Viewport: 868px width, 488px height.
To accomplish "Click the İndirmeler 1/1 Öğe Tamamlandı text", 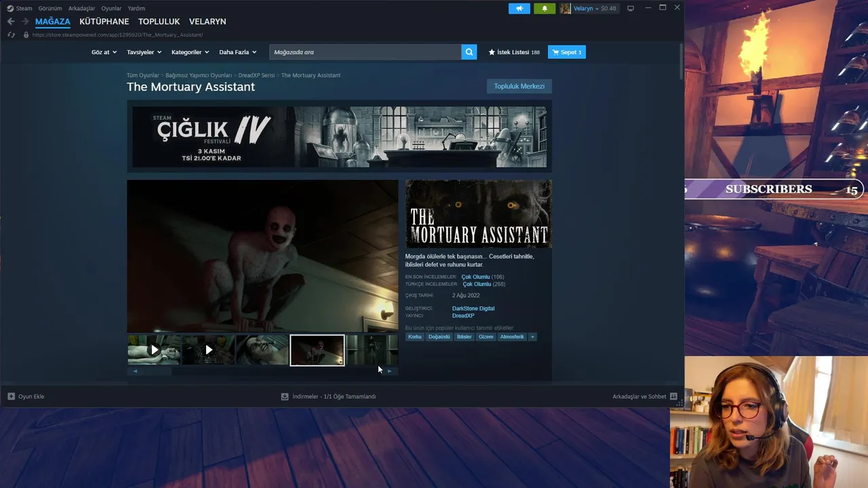I will [x=334, y=396].
